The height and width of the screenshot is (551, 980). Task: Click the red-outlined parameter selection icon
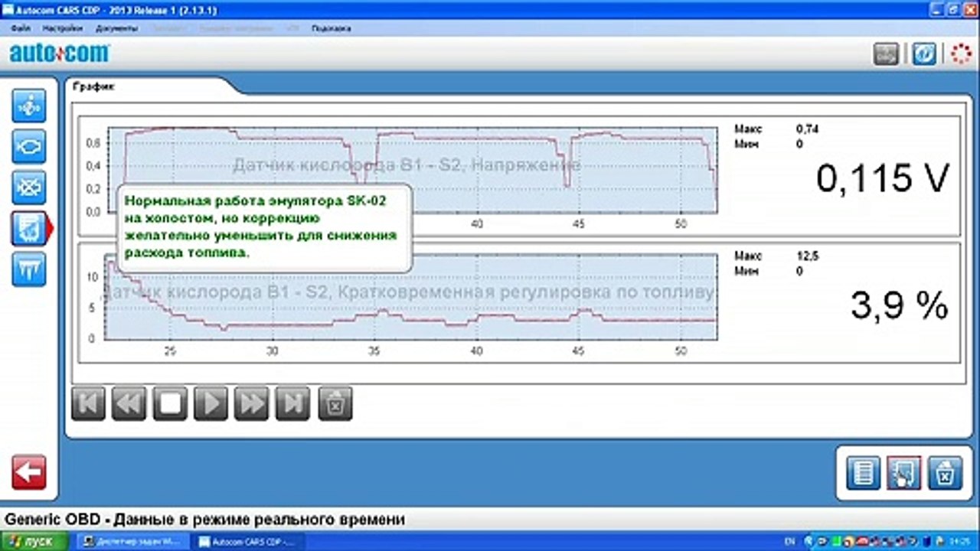point(903,473)
